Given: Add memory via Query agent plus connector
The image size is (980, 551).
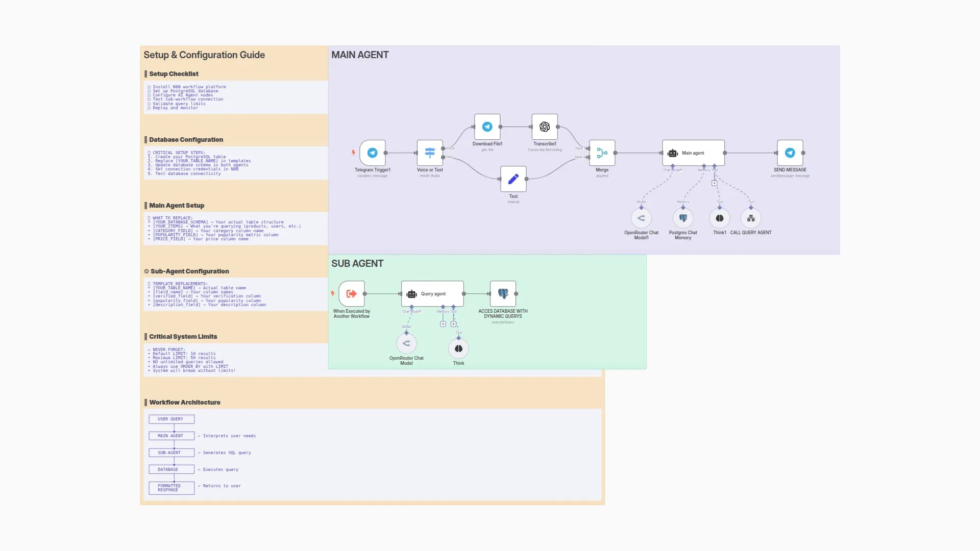Looking at the screenshot, I should [443, 324].
